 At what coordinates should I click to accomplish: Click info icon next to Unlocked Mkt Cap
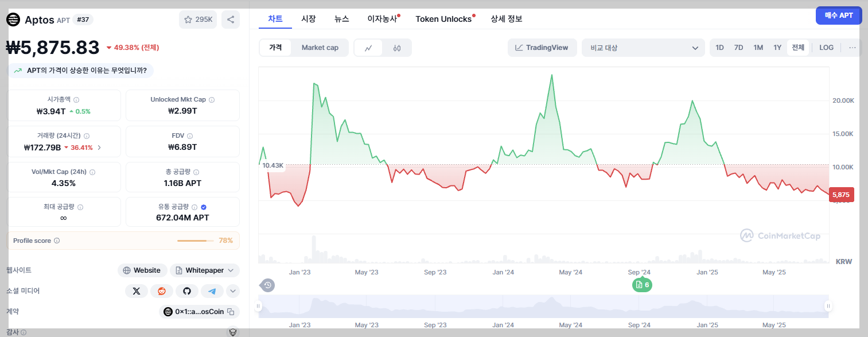click(212, 100)
